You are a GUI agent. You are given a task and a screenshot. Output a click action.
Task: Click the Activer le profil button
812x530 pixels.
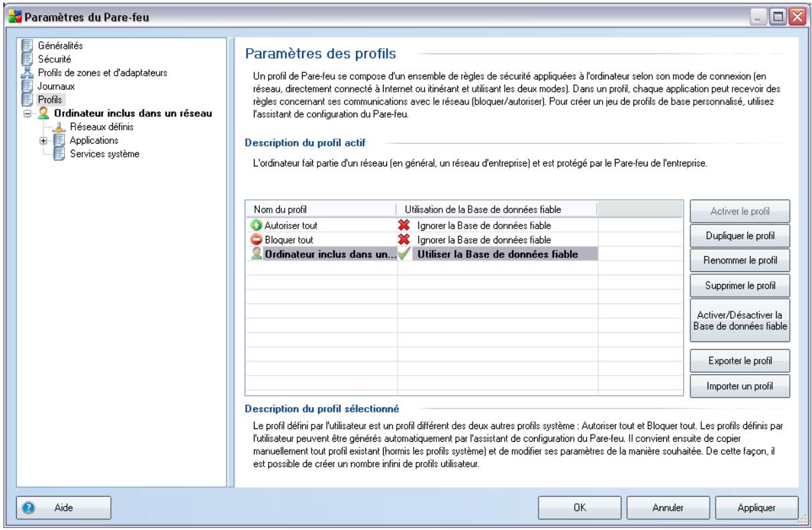tap(740, 211)
